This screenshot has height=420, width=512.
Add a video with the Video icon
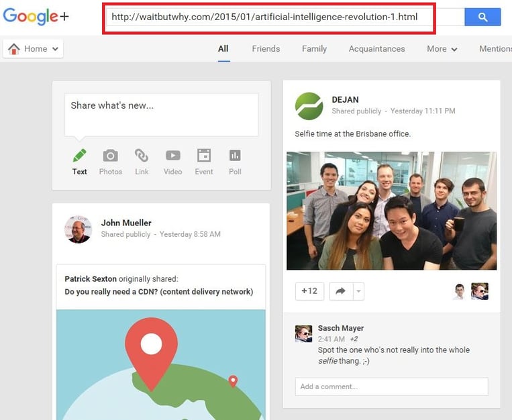[x=172, y=156]
